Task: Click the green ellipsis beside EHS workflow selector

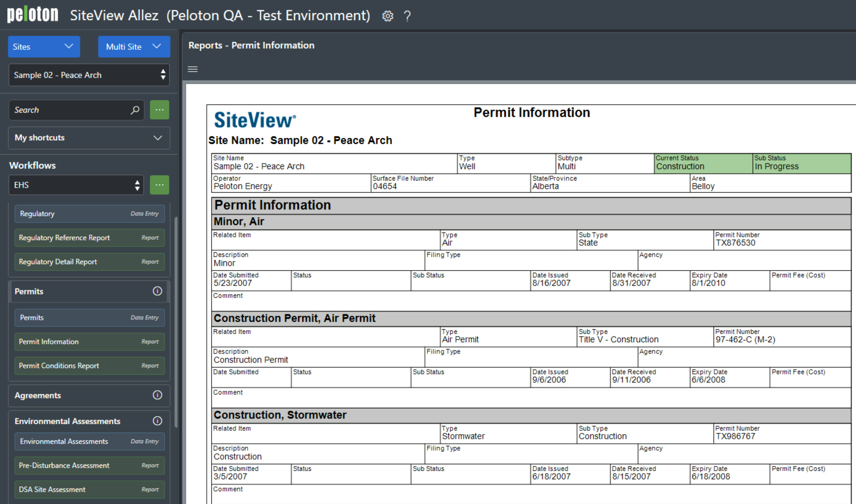Action: [159, 185]
